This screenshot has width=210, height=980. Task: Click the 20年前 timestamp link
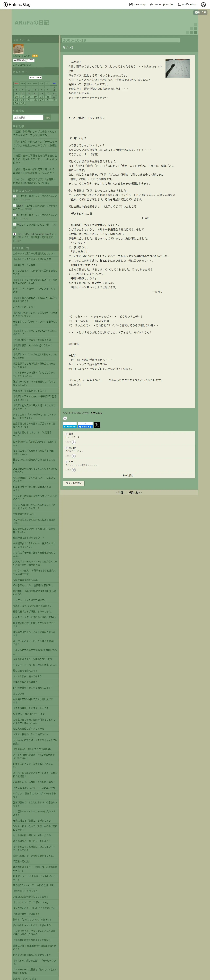[85, 413]
